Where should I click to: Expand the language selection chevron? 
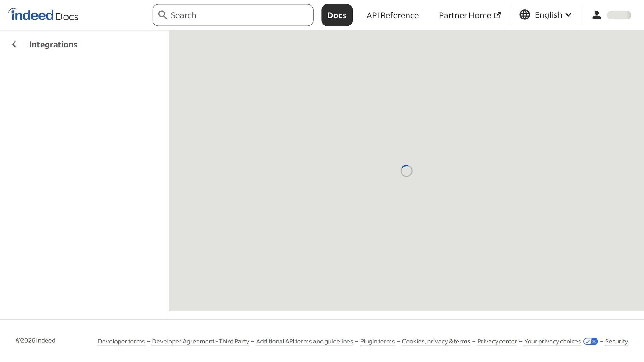click(x=569, y=14)
